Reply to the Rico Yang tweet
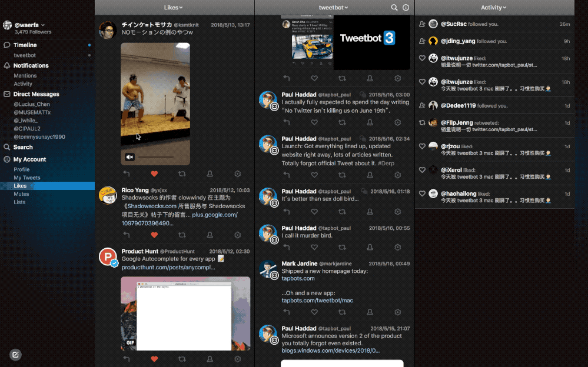Viewport: 588px width, 367px height. (127, 235)
